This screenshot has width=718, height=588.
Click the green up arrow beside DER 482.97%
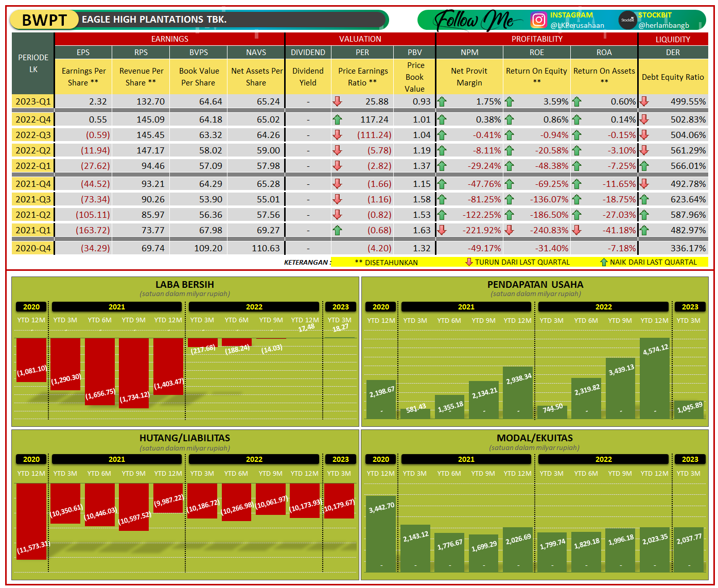(x=644, y=230)
